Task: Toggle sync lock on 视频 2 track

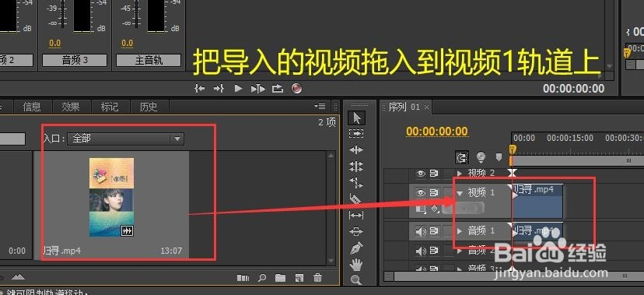Action: click(434, 174)
